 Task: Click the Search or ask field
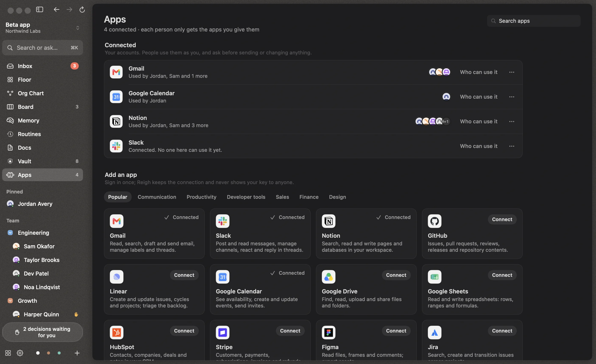(x=43, y=48)
